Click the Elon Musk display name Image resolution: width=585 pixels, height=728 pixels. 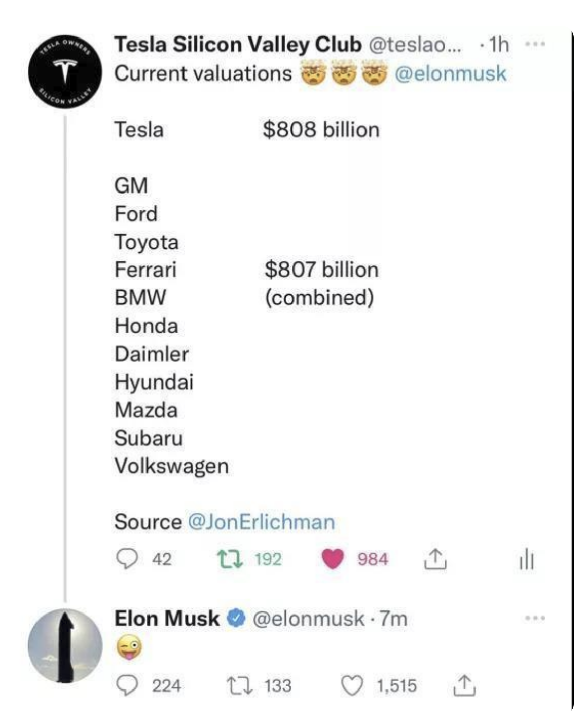point(167,618)
